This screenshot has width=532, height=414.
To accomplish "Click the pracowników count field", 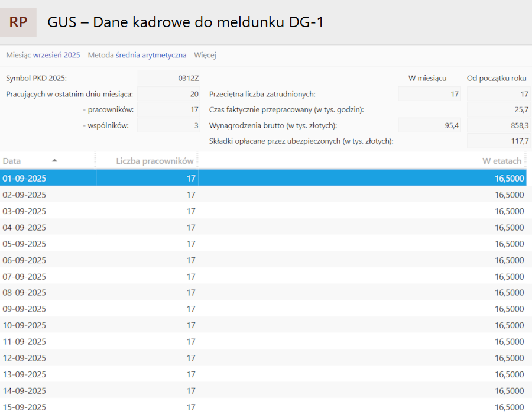I will coord(169,109).
